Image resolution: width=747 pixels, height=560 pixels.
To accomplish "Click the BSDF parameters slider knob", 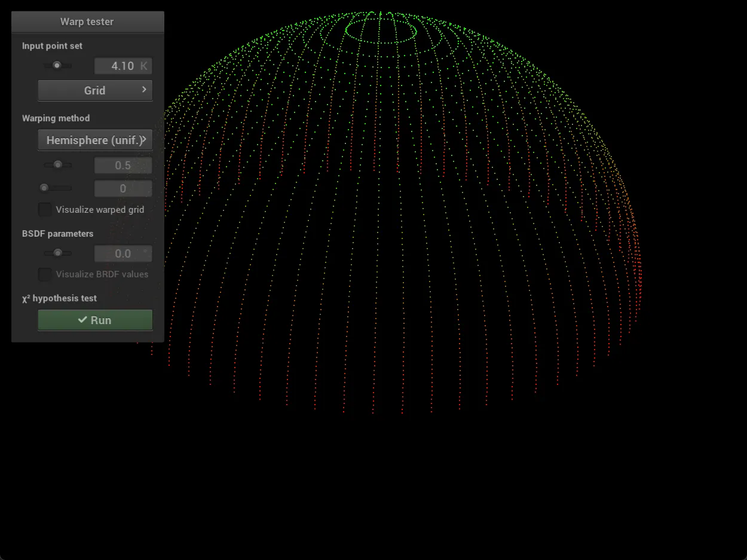I will pyautogui.click(x=57, y=253).
